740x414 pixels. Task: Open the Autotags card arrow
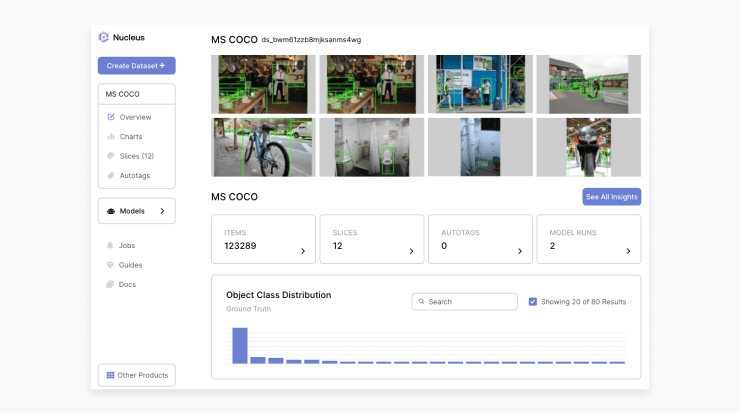coord(520,251)
